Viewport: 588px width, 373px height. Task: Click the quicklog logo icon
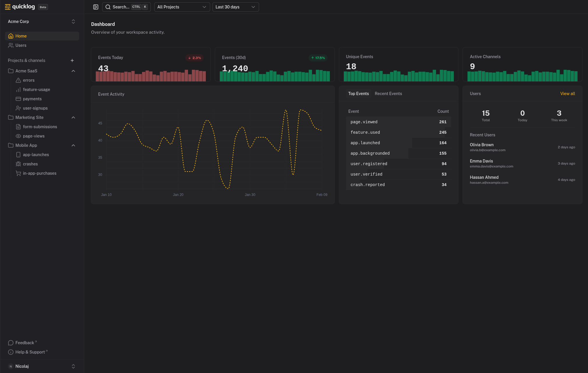coord(8,7)
